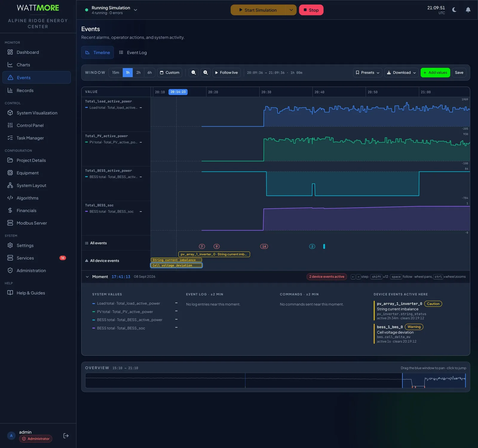The width and height of the screenshot is (478, 448).
Task: Open Settings in the sidebar
Action: 36,246
